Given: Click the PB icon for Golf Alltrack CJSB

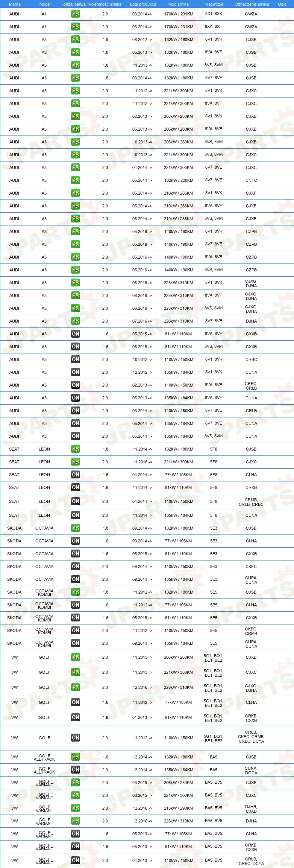Looking at the screenshot, I should pyautogui.click(x=76, y=757).
